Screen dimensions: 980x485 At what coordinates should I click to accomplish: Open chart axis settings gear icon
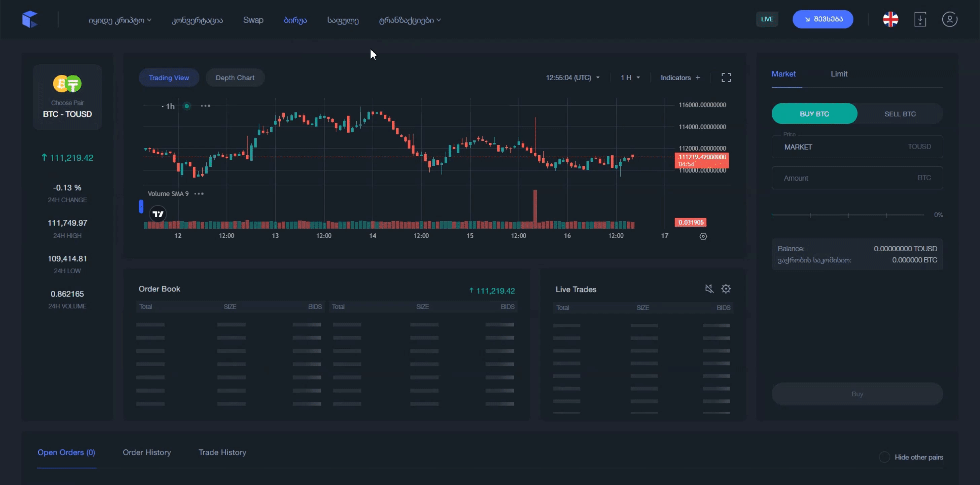[x=703, y=236]
